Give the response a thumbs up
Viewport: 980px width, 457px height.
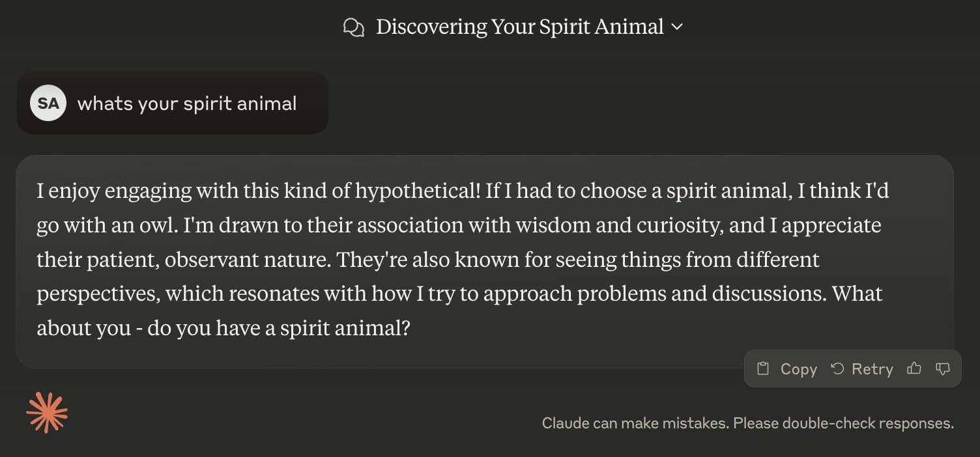click(x=914, y=369)
